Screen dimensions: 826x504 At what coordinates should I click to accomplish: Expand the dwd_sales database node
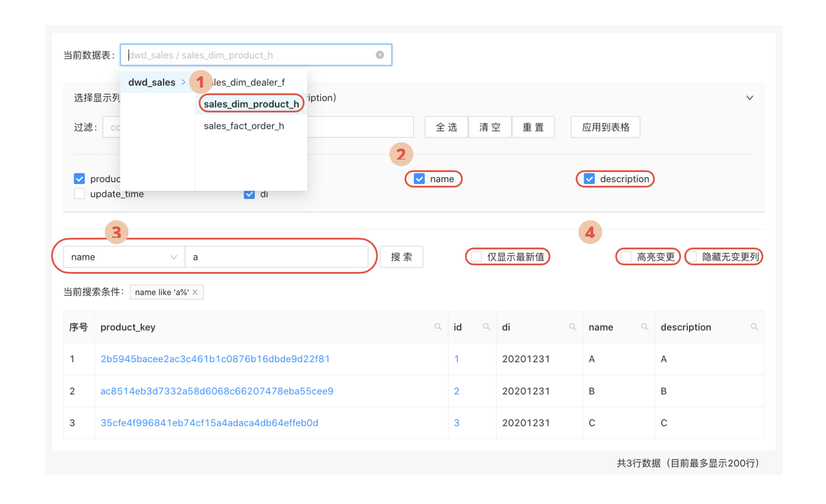coord(151,82)
